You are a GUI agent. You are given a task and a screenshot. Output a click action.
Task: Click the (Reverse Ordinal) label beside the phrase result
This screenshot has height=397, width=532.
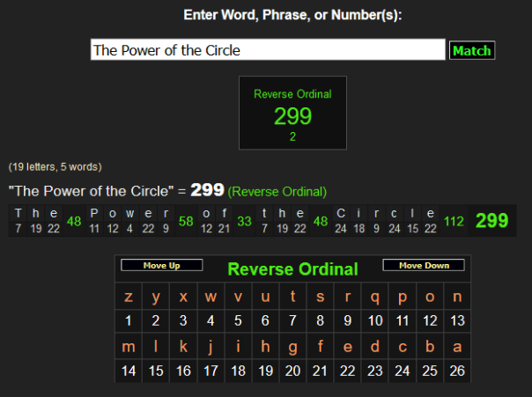[x=277, y=191]
